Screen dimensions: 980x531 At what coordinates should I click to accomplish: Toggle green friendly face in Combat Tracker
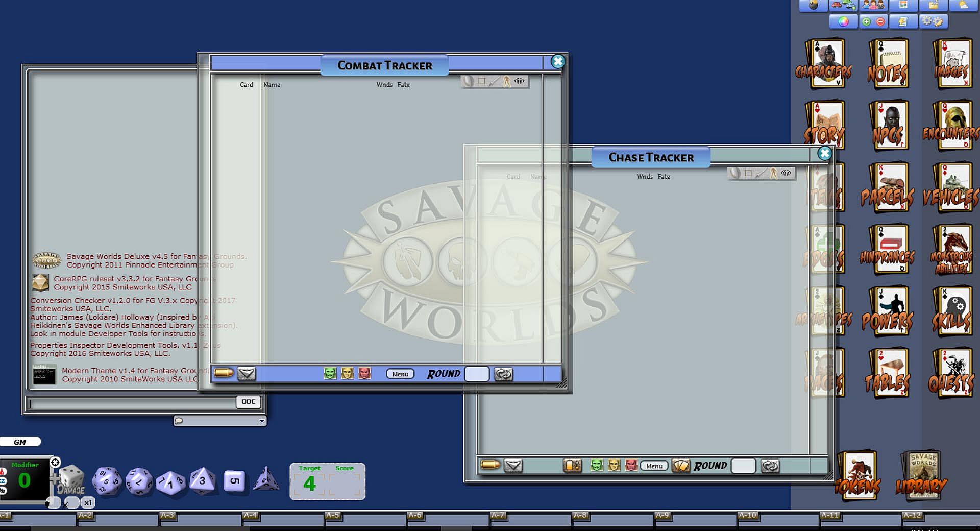coord(330,374)
